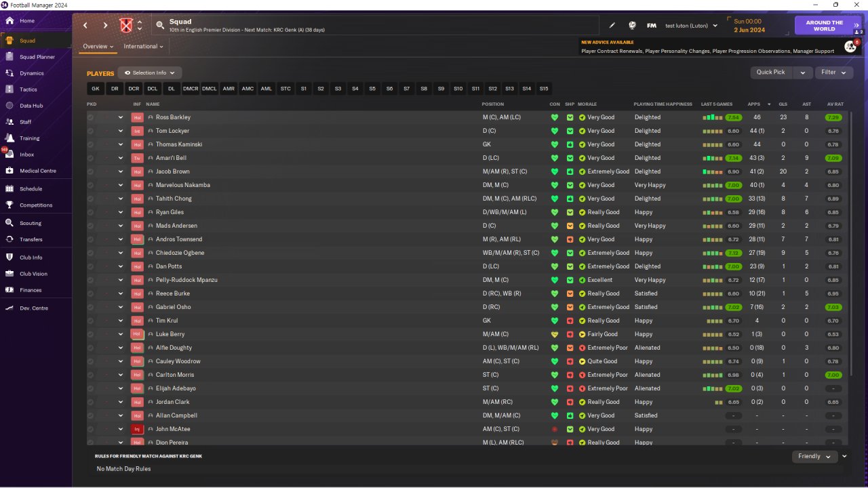Toggle pick circle for Thomas Kaminski
Image resolution: width=868 pixels, height=488 pixels.
coord(90,144)
